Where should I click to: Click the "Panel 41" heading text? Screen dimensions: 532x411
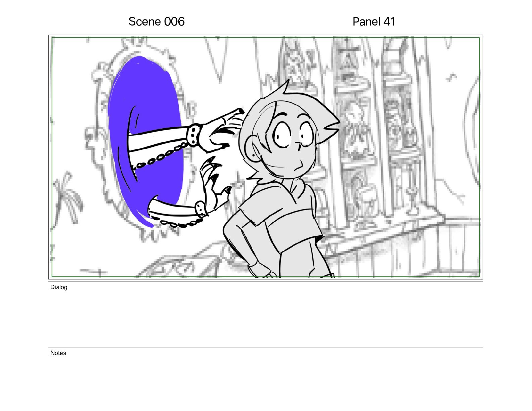(x=374, y=21)
